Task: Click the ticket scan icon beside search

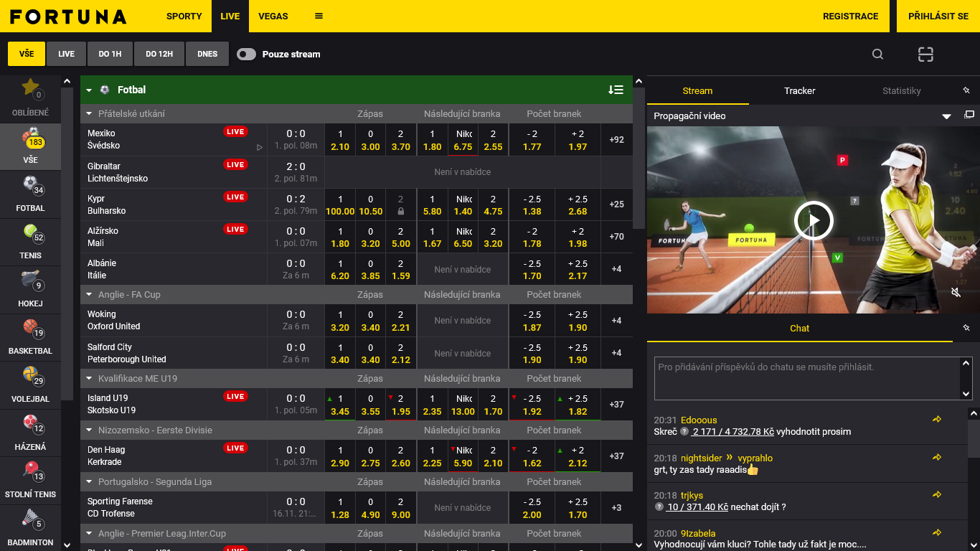Action: click(925, 55)
